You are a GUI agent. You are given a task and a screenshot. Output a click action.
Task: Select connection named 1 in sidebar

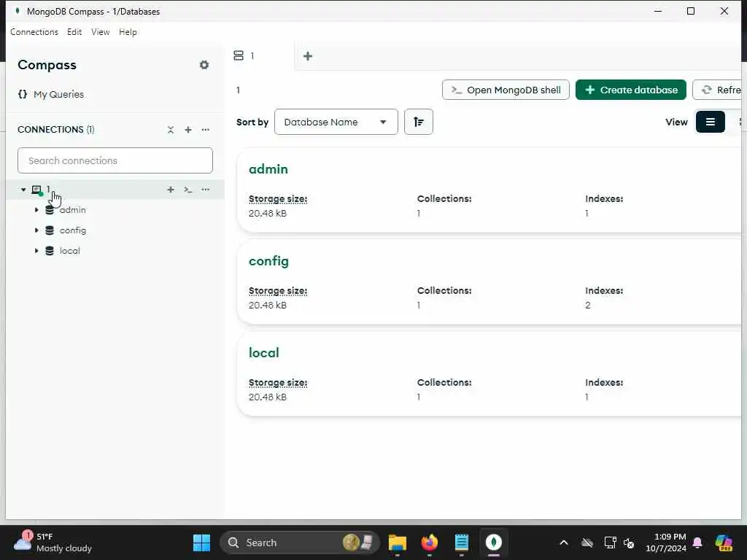115,190
